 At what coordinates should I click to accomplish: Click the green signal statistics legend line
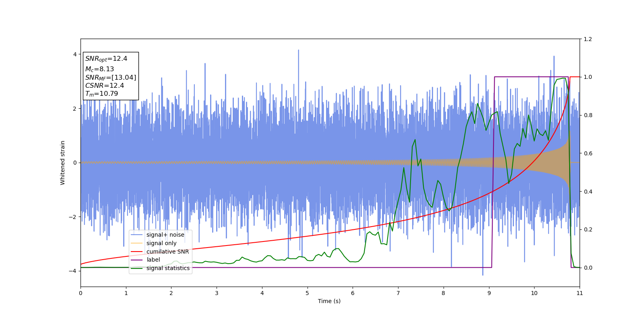click(137, 268)
